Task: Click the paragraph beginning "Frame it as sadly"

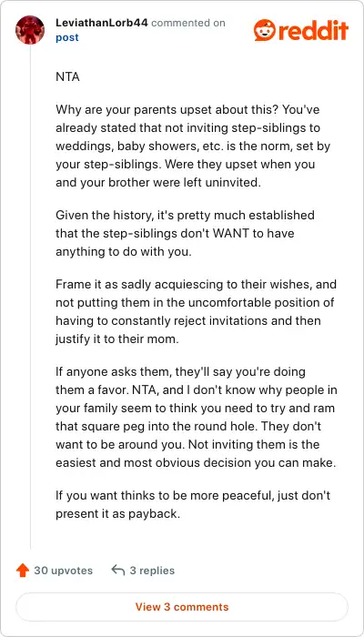Action: click(x=196, y=311)
